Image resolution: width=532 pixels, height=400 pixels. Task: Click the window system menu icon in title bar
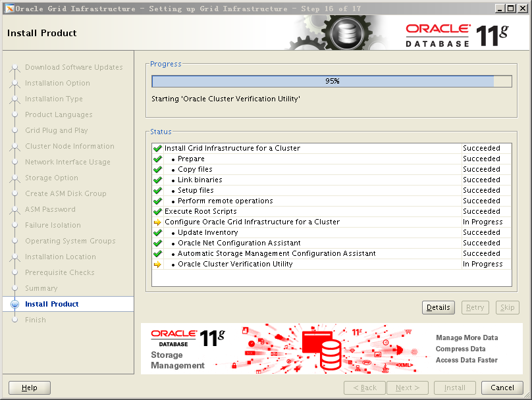point(9,9)
